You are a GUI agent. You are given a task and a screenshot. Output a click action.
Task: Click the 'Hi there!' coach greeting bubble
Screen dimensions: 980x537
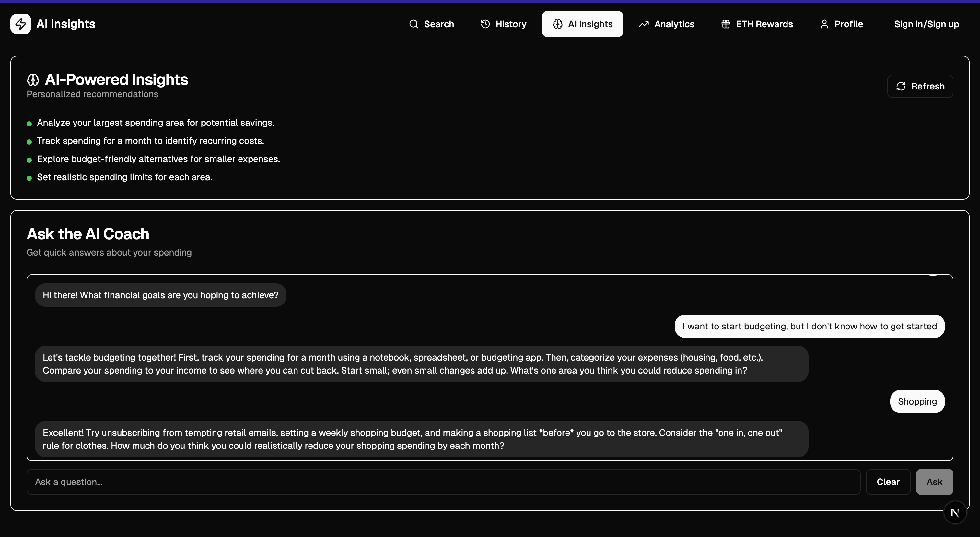click(160, 295)
